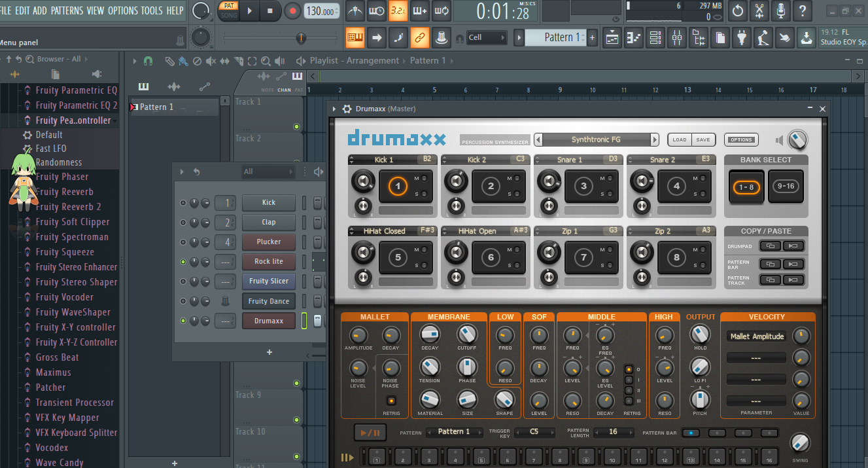Open audio editor scissors icon
Viewport: 868px width, 468px height.
tap(759, 11)
